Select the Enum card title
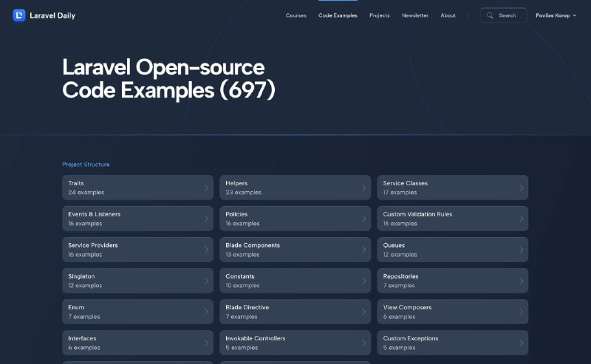The image size is (591, 364). (76, 307)
